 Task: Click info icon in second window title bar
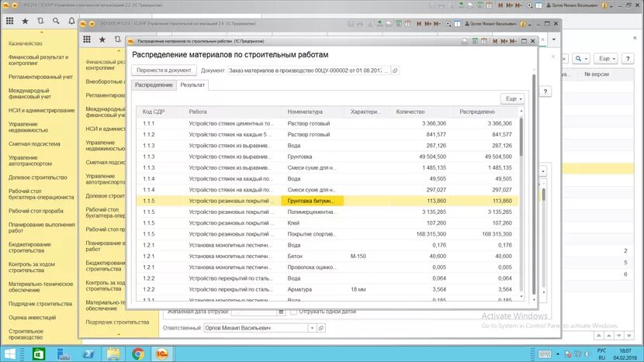522,24
